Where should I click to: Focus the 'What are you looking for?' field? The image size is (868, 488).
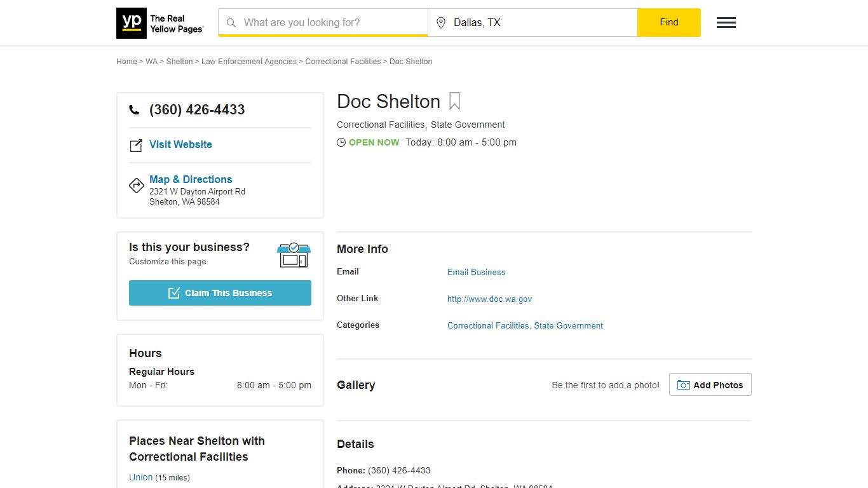tap(323, 23)
